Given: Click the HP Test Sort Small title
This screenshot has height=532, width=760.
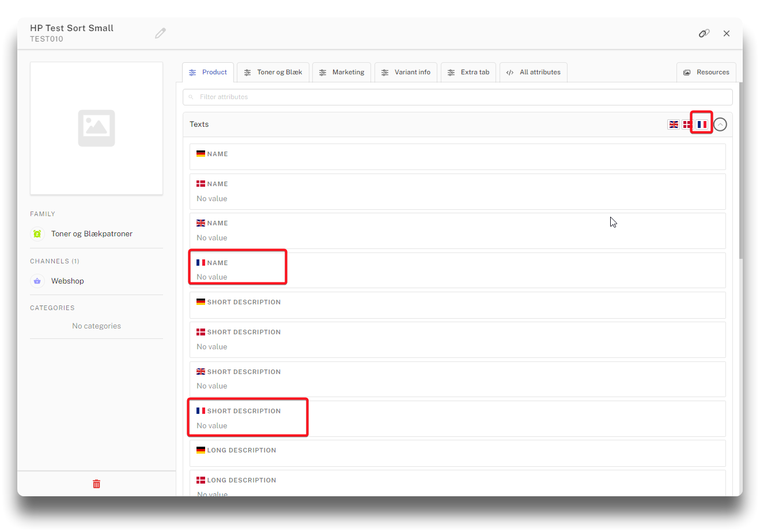Looking at the screenshot, I should tap(71, 28).
